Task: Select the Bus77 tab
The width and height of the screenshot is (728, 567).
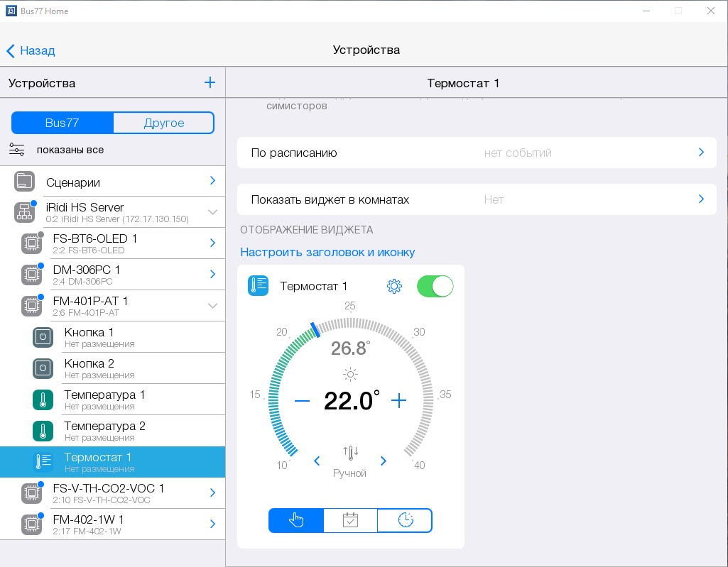Action: click(63, 123)
